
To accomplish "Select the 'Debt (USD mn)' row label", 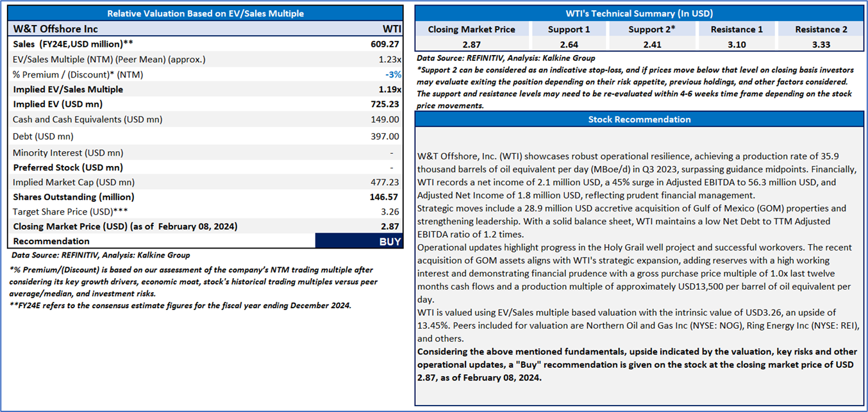I will [x=43, y=136].
